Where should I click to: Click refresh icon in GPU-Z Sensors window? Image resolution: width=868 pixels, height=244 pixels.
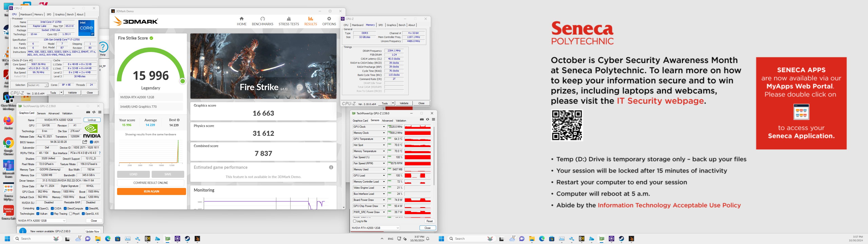[428, 119]
